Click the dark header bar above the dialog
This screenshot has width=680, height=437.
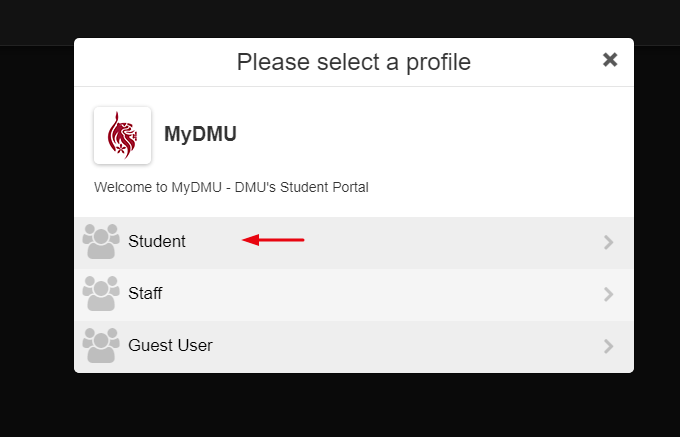pyautogui.click(x=340, y=18)
